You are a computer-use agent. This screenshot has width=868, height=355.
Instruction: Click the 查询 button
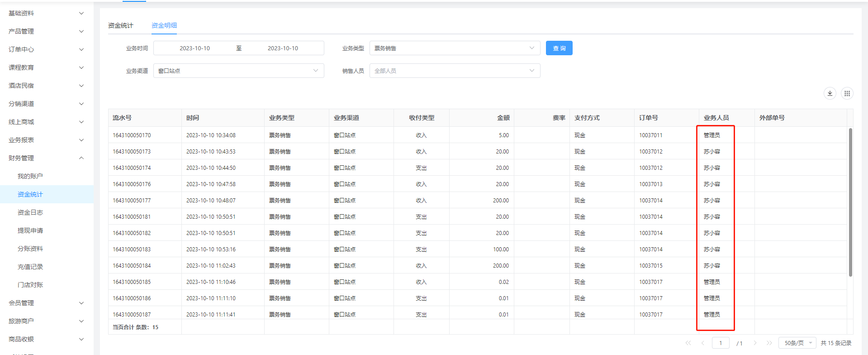(x=559, y=48)
